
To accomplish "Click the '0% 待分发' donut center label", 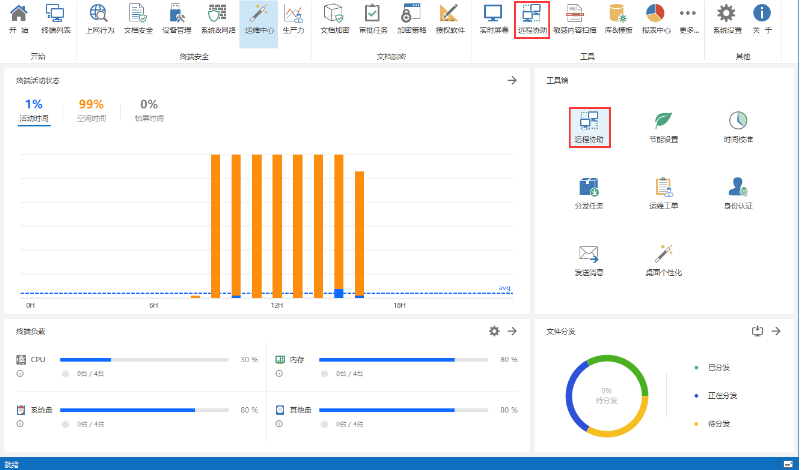I will point(606,395).
